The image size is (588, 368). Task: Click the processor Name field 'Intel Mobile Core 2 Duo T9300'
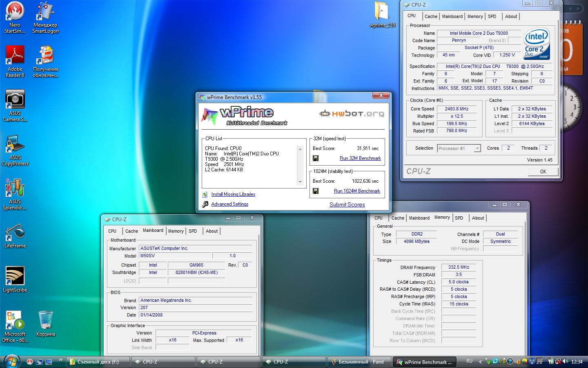click(479, 33)
